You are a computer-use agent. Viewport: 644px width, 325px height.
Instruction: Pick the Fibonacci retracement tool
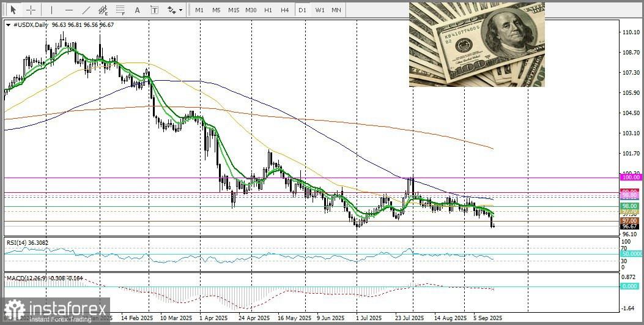pyautogui.click(x=120, y=10)
